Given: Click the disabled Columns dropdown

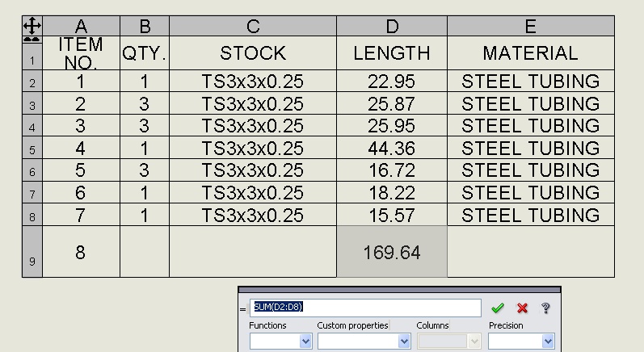Looking at the screenshot, I should click(x=449, y=341).
